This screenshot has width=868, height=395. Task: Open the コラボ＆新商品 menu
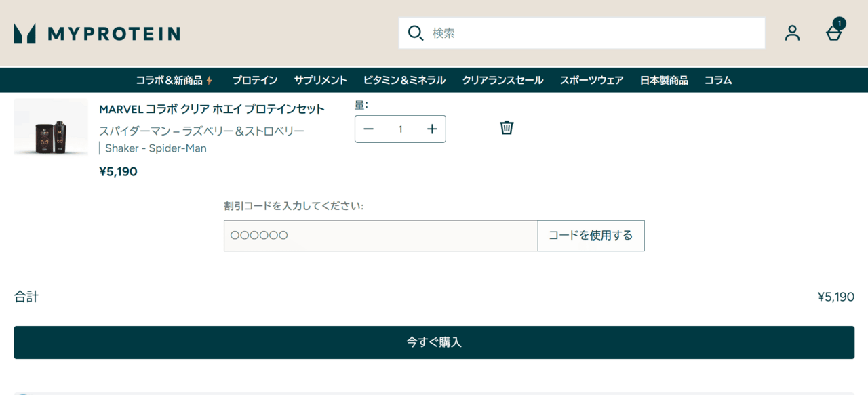click(174, 80)
